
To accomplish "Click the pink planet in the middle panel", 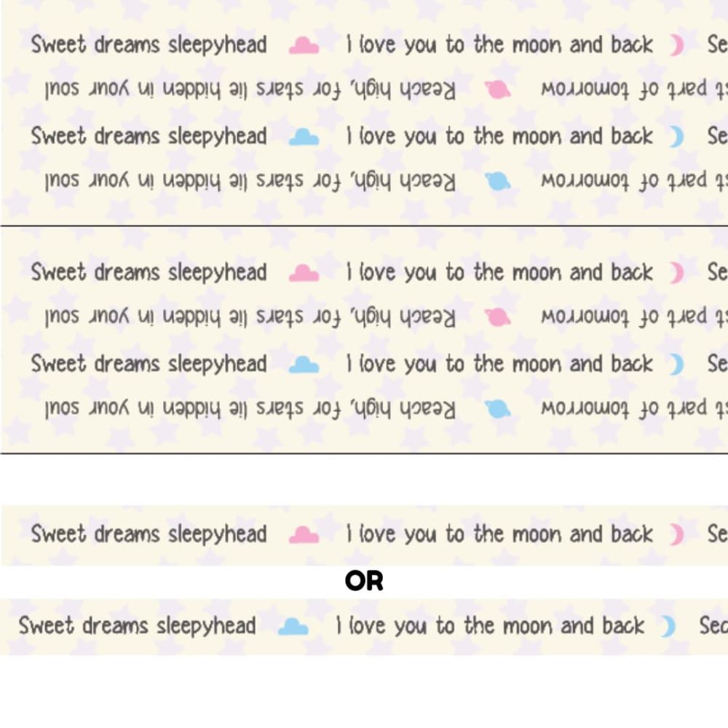I will pyautogui.click(x=499, y=317).
